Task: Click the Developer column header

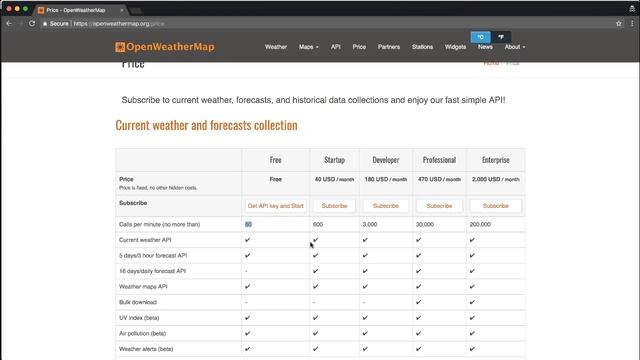Action: [x=386, y=160]
